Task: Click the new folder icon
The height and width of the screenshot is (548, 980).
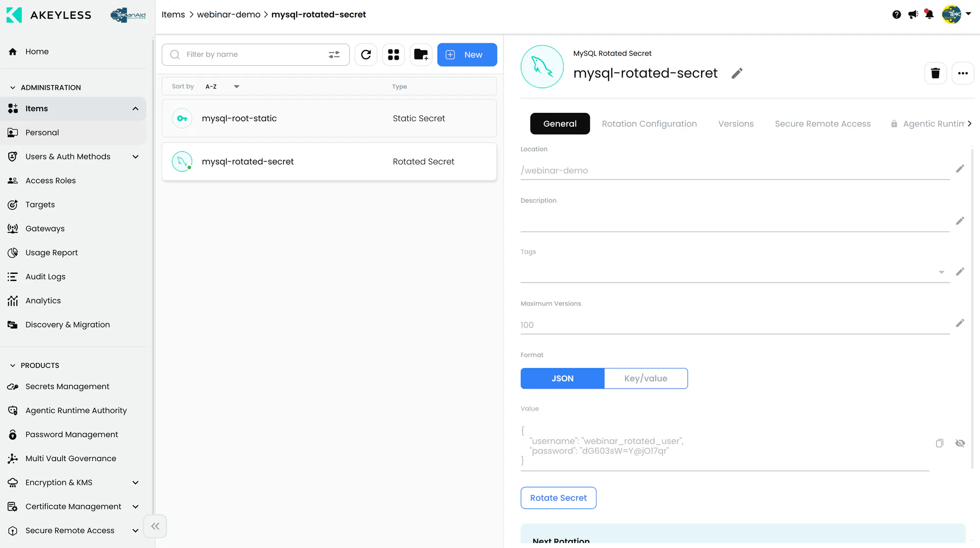Action: 421,54
